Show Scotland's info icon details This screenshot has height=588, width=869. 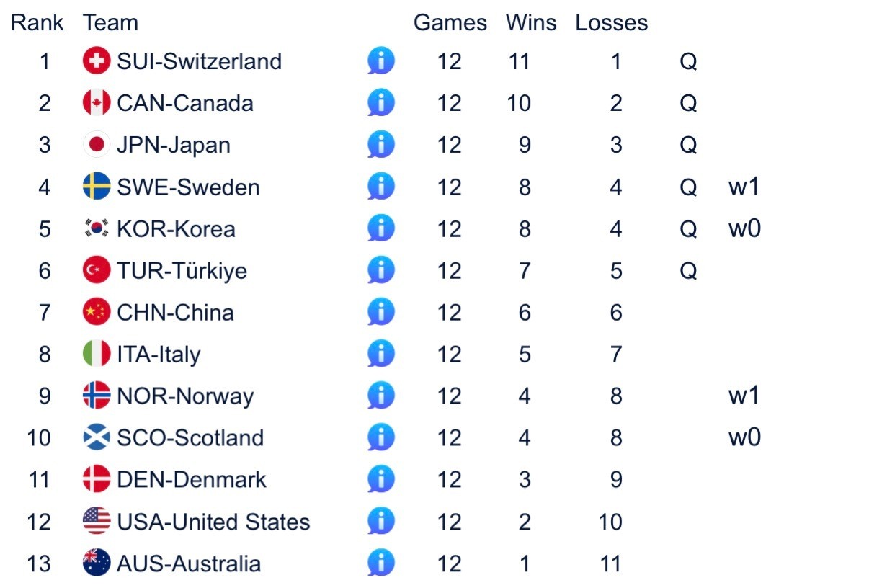click(381, 437)
